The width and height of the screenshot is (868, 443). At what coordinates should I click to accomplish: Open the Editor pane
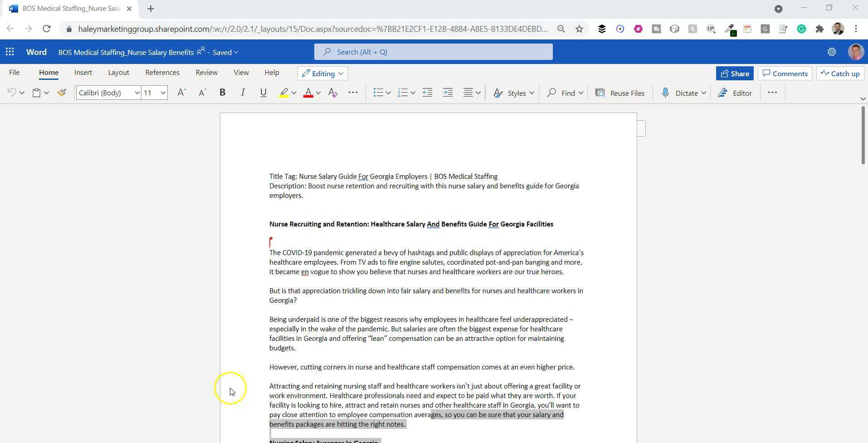(735, 93)
